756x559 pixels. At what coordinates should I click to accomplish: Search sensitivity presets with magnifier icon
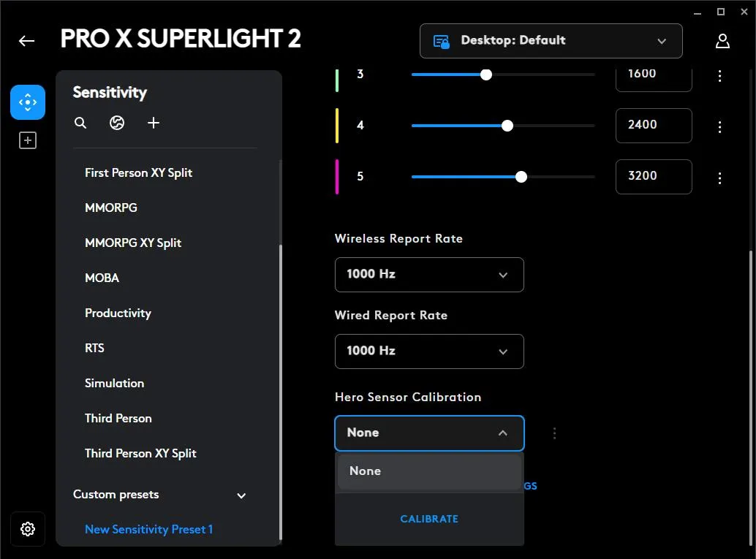pyautogui.click(x=80, y=123)
